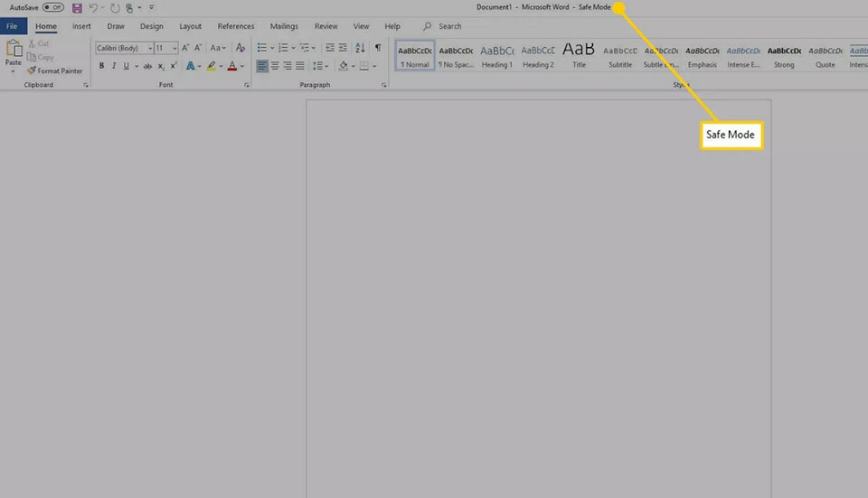Toggle Subscript formatting
The height and width of the screenshot is (498, 868).
pyautogui.click(x=161, y=66)
